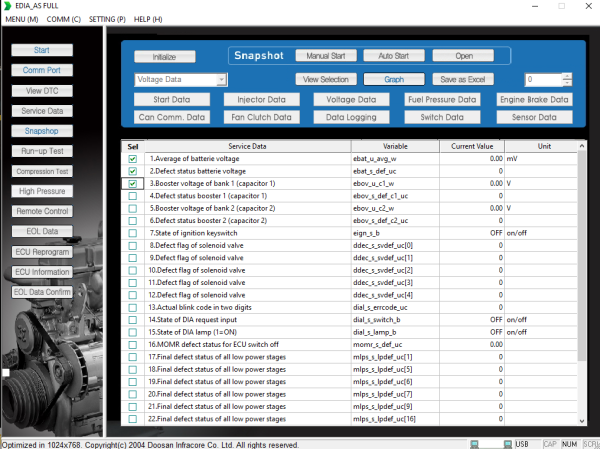Viewport: 600px width, 449px height.
Task: Open View DTC page
Action: point(42,91)
